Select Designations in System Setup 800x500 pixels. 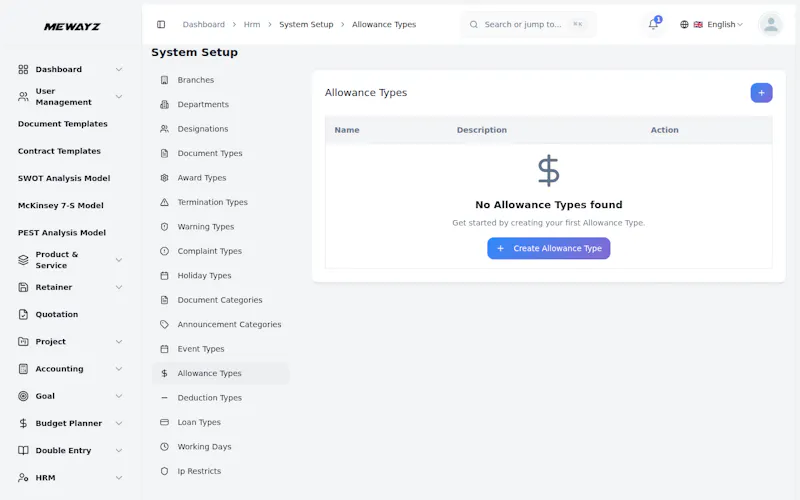220,129
